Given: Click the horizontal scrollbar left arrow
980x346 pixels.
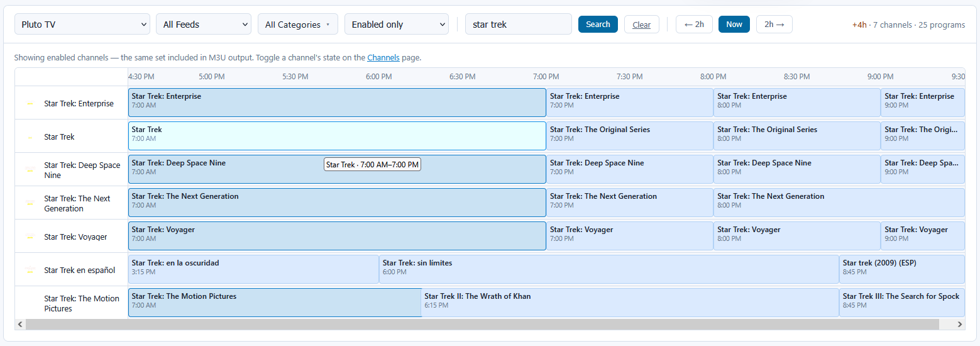Looking at the screenshot, I should coord(20,324).
